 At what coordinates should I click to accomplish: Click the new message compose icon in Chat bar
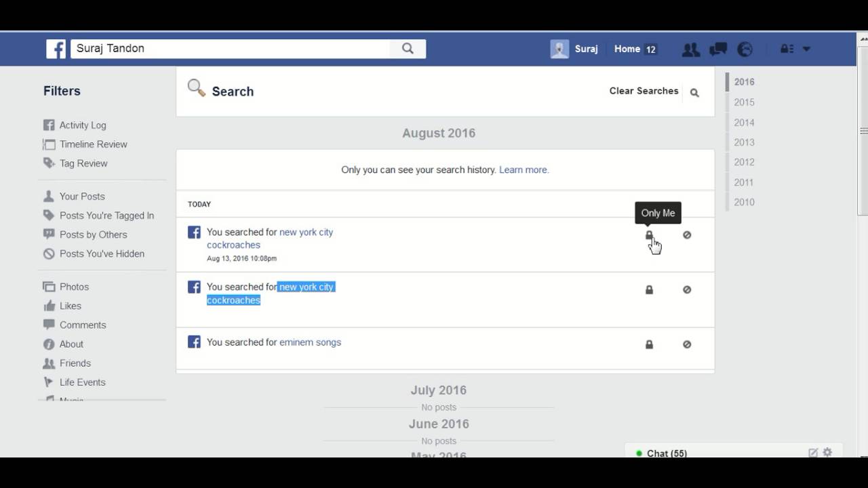(x=813, y=453)
